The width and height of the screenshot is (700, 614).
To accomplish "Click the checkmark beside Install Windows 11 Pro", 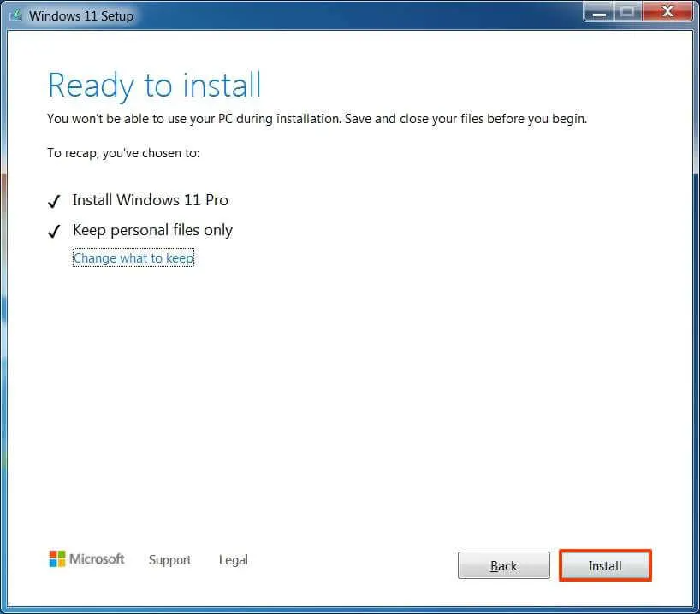I will [54, 200].
